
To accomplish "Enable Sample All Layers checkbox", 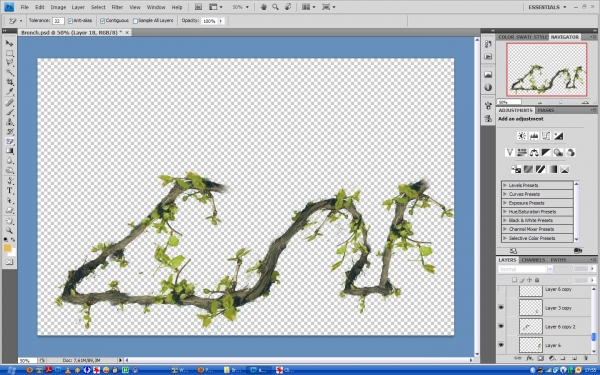I will [x=135, y=21].
